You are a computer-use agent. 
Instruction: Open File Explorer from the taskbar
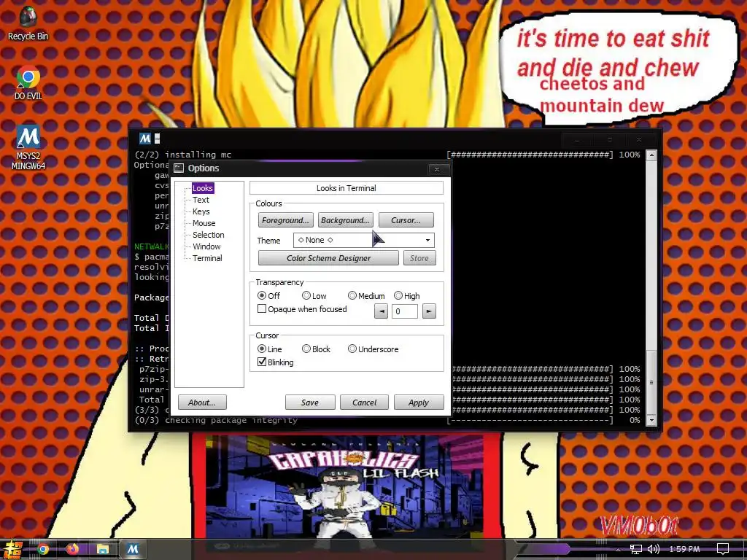tap(102, 550)
